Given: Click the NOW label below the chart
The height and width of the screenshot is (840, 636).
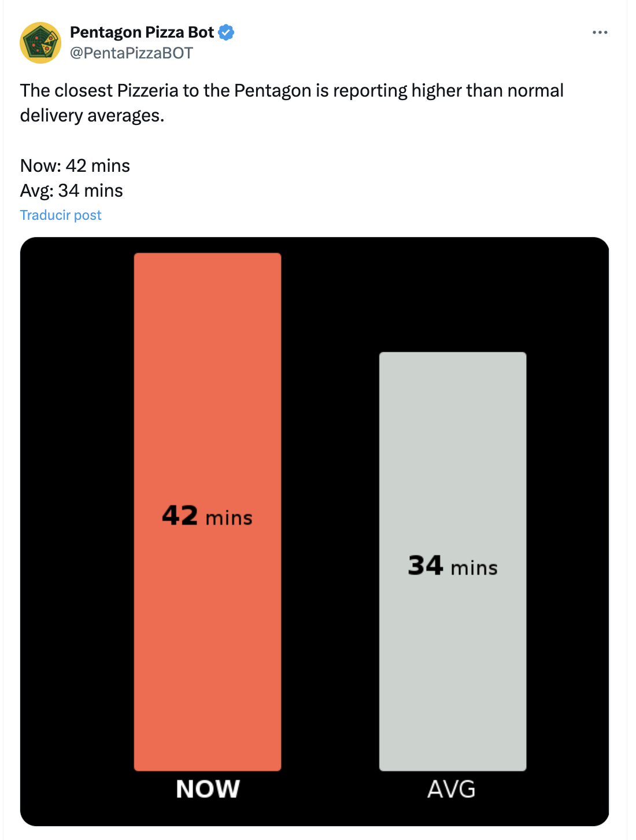Looking at the screenshot, I should (x=208, y=789).
